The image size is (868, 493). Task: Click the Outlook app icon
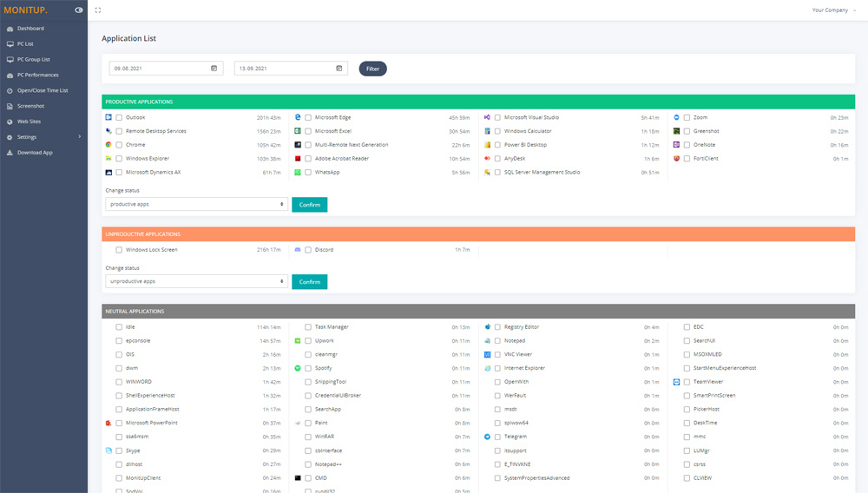(108, 117)
